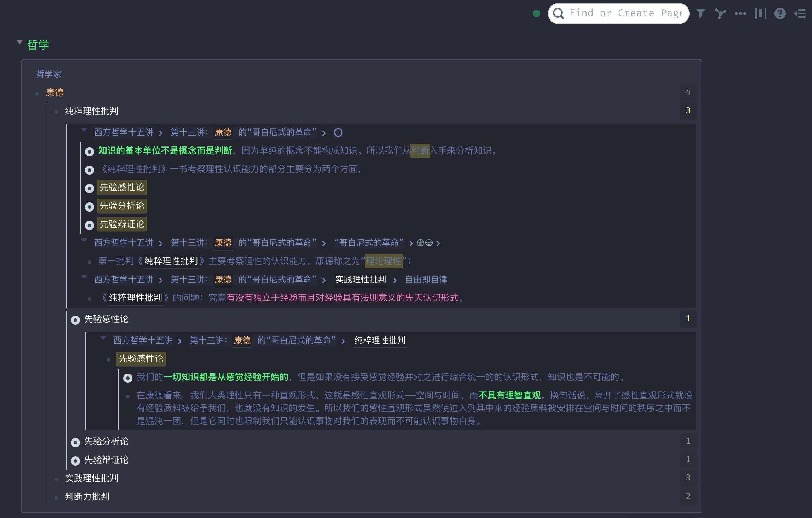Click Find or Create Page search field

coord(618,13)
